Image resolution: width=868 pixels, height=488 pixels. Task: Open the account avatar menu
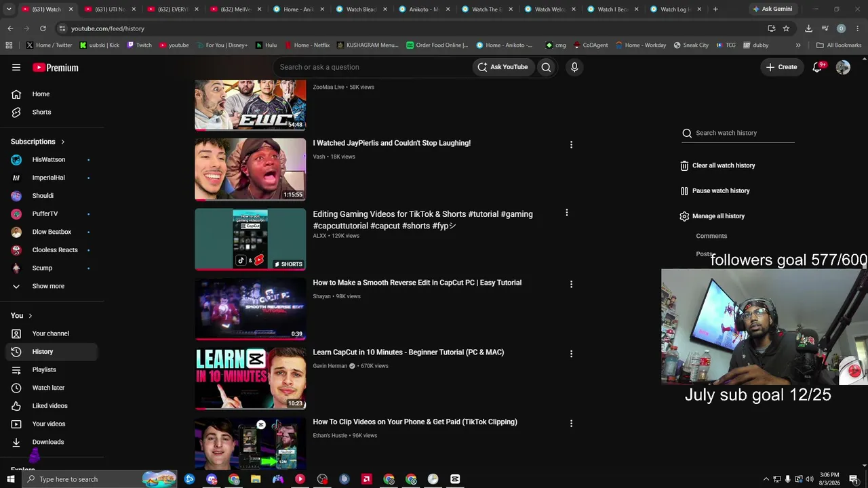(x=843, y=67)
